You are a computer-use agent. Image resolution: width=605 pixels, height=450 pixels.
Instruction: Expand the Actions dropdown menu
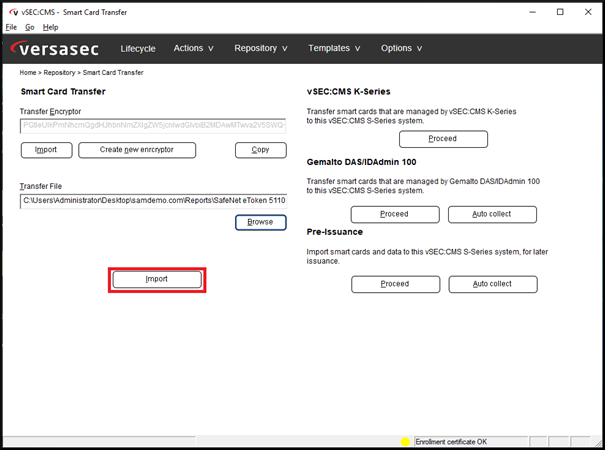193,48
